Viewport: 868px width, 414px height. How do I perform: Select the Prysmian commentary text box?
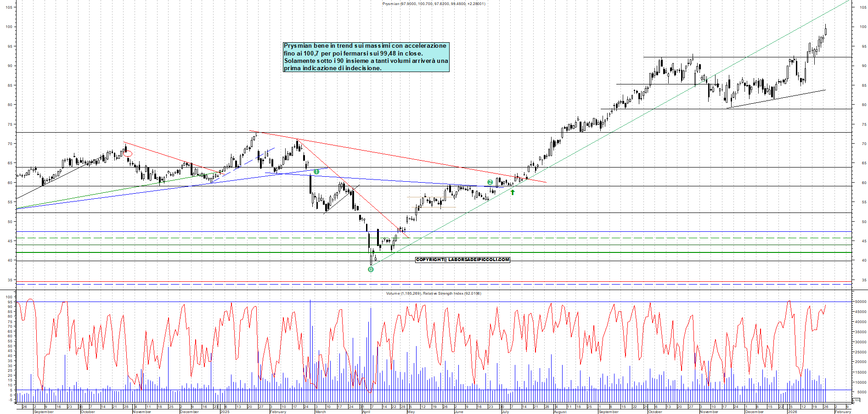[366, 57]
